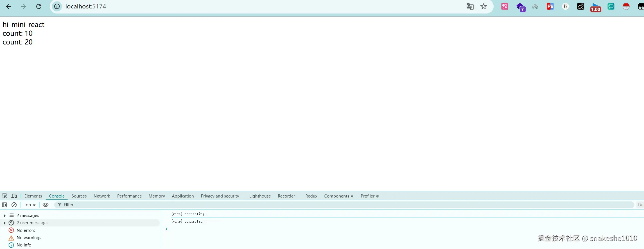Click the console prompt chevron
The height and width of the screenshot is (249, 644).
coord(166,229)
